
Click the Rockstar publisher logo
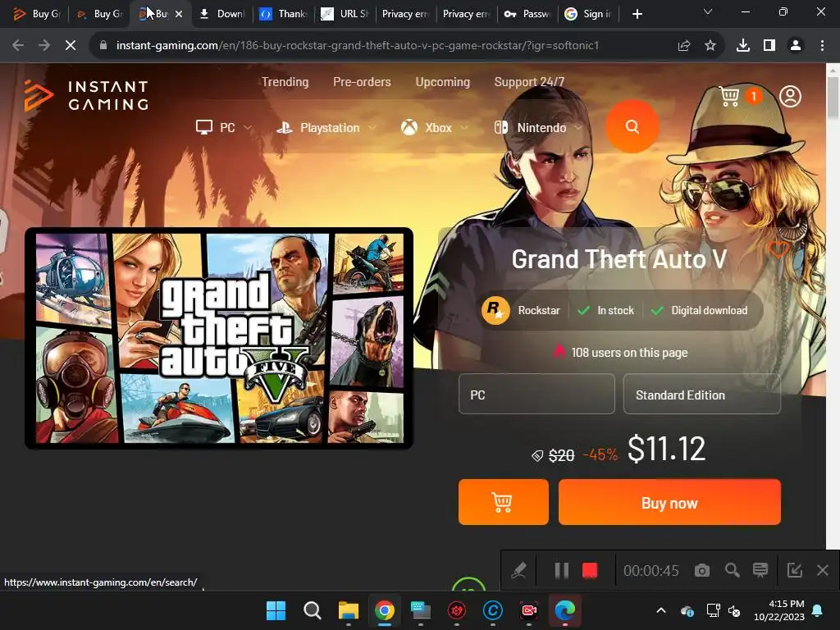click(x=495, y=310)
